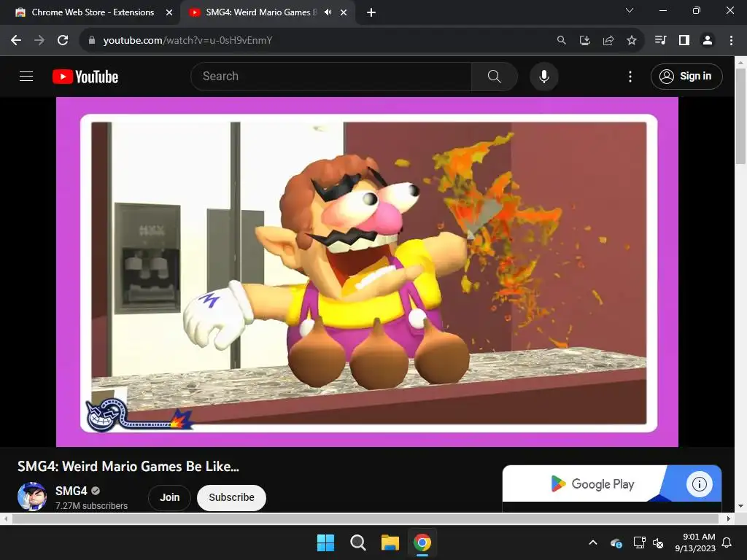
Task: Open the SMG4 channel name link
Action: (x=71, y=491)
